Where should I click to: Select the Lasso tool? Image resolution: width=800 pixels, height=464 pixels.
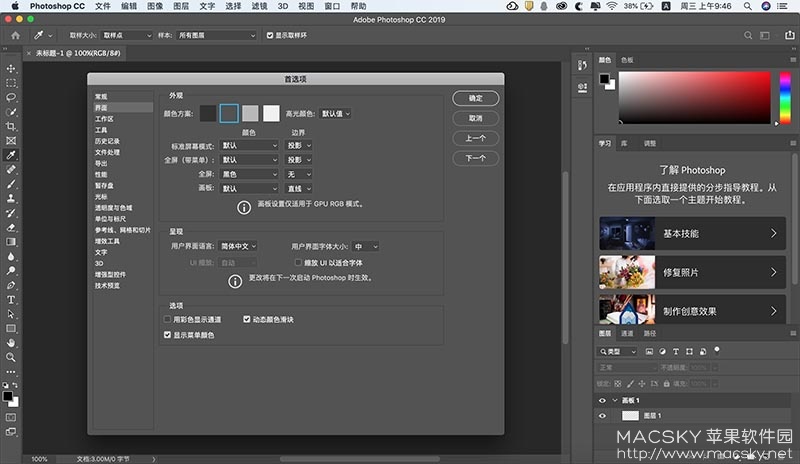11,97
